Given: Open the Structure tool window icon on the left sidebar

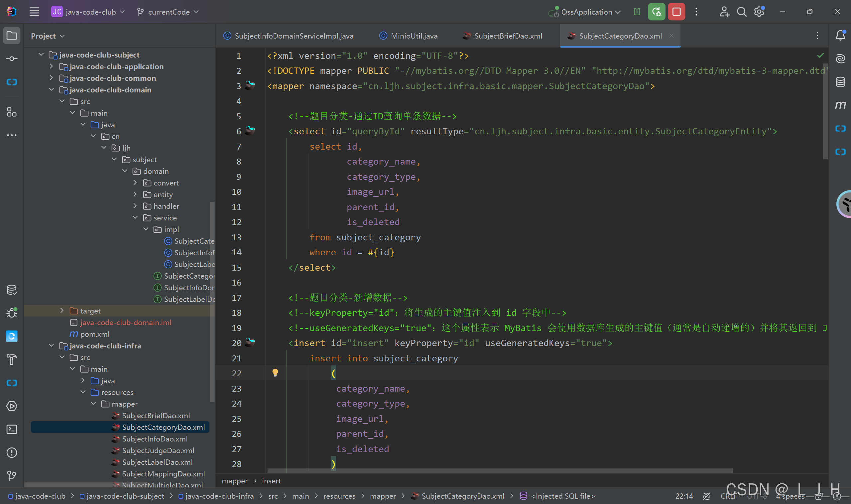Looking at the screenshot, I should click(12, 112).
